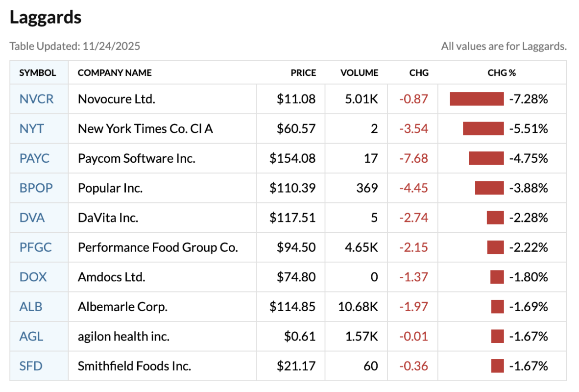Click the red bar for New York Times
The width and height of the screenshot is (579, 392).
(483, 129)
